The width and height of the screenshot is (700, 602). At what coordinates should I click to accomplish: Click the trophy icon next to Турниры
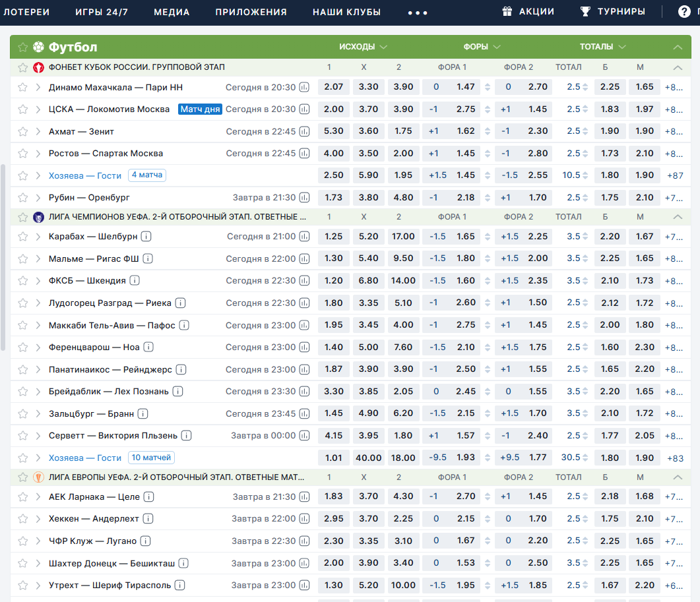pyautogui.click(x=585, y=12)
